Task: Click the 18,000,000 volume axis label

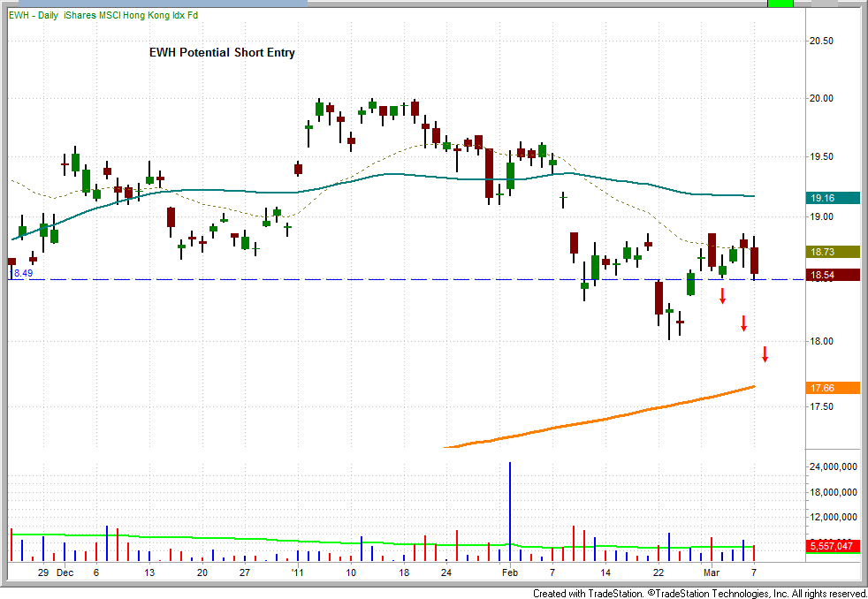Action: pyautogui.click(x=835, y=492)
